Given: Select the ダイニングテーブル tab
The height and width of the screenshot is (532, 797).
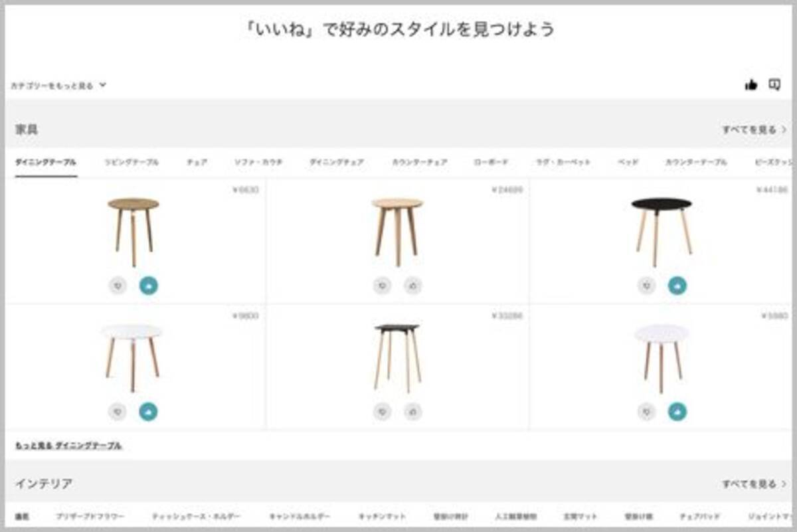Looking at the screenshot, I should tap(46, 162).
